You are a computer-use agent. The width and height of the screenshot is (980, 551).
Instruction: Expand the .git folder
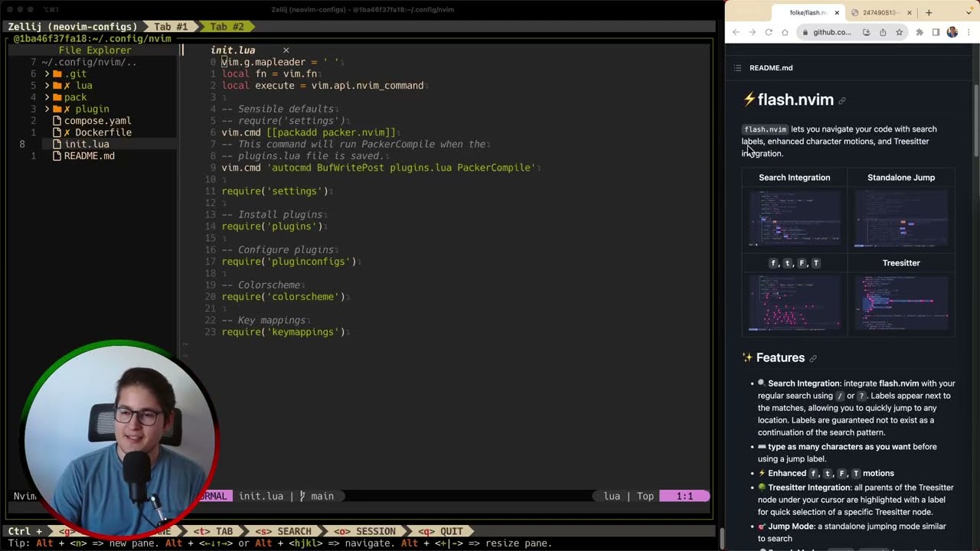(x=47, y=74)
